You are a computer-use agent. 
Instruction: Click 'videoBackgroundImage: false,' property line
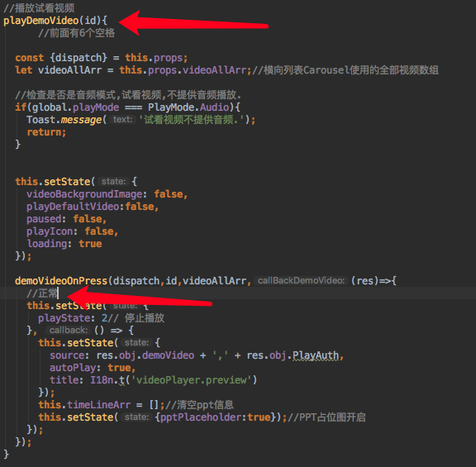(107, 194)
